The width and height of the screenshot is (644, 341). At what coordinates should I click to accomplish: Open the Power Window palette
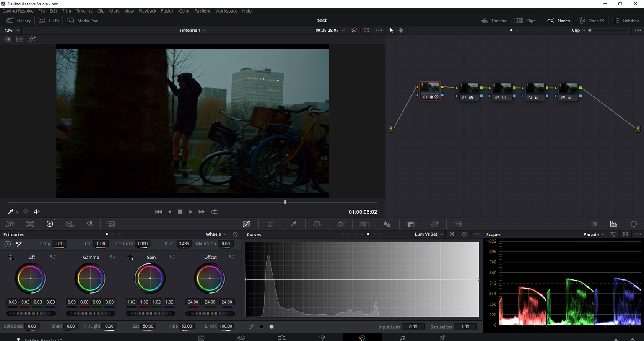tap(317, 224)
